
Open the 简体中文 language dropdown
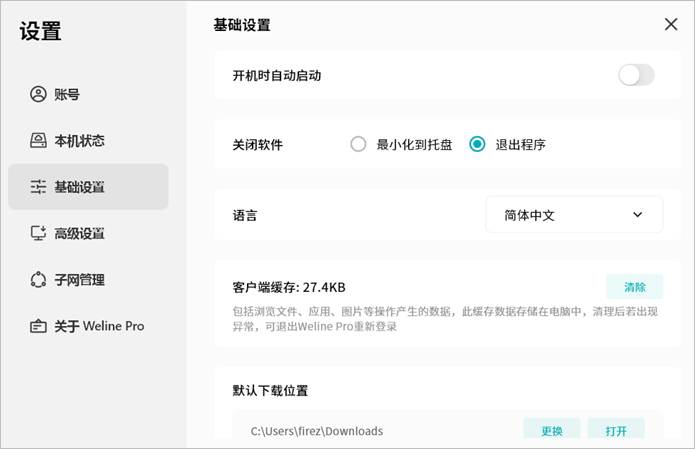click(574, 214)
